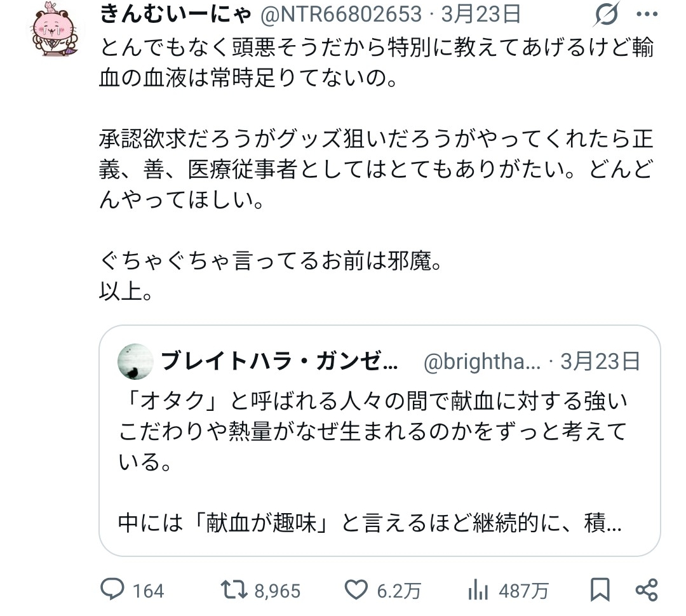Click the 8,965 reposts count
686x616 pixels.
[277, 591]
